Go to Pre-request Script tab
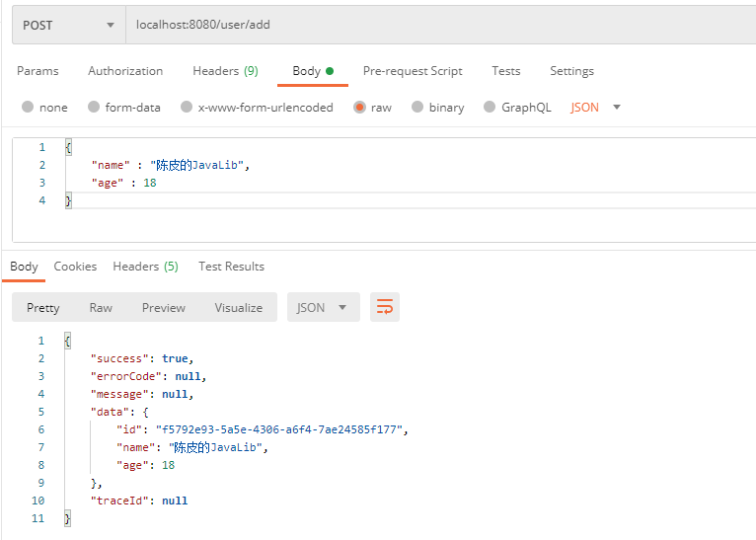 click(413, 71)
